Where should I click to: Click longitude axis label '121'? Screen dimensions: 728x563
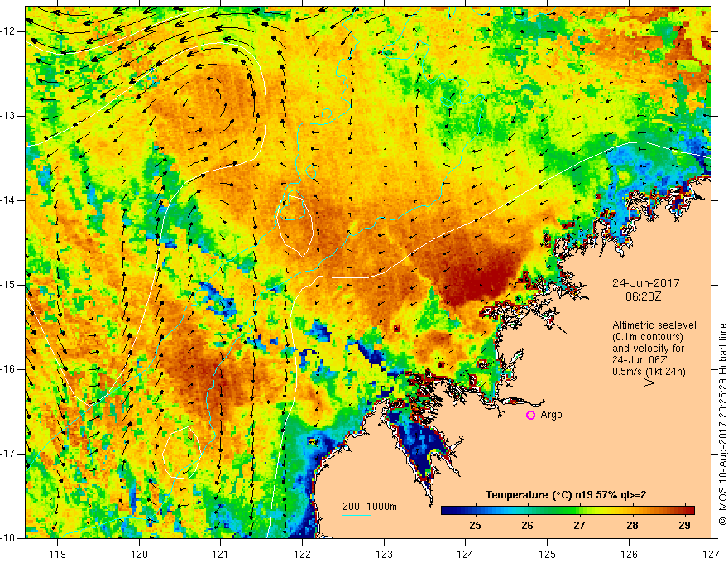(x=221, y=554)
